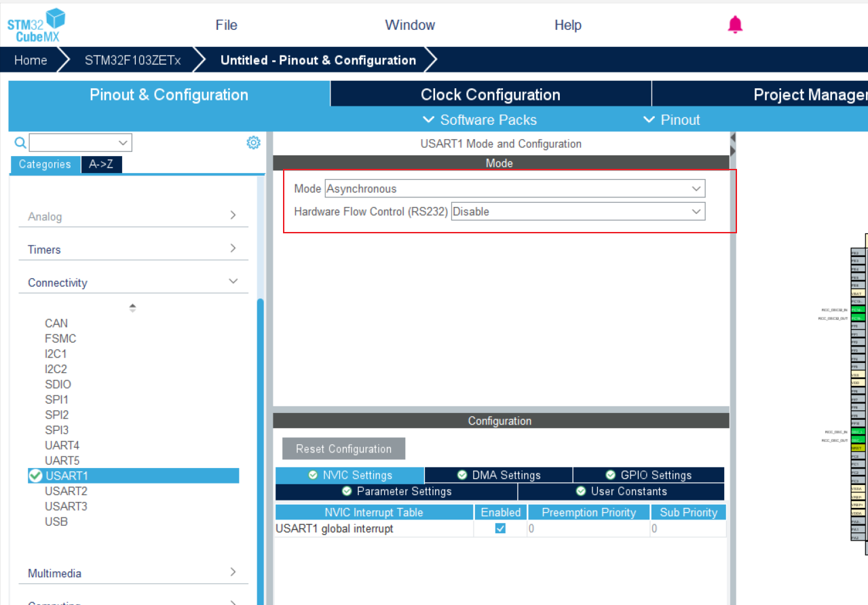Click the sort handle above CAN

[132, 308]
